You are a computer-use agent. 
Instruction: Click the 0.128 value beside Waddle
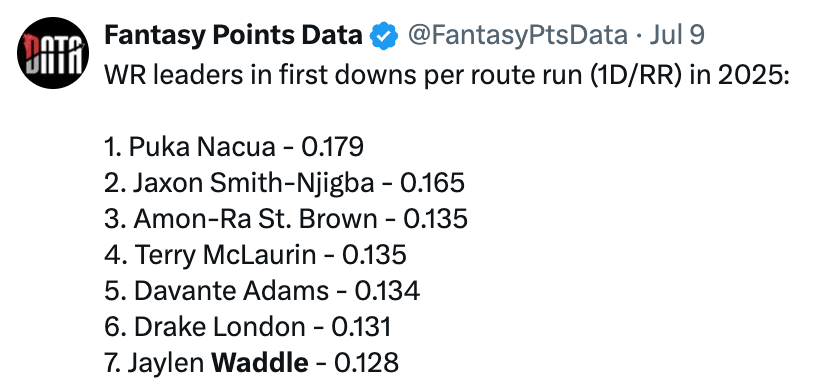click(x=366, y=363)
